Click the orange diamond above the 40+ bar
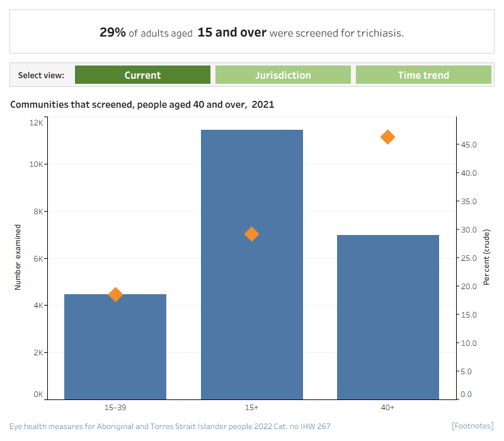Image resolution: width=504 pixels, height=441 pixels. (387, 137)
